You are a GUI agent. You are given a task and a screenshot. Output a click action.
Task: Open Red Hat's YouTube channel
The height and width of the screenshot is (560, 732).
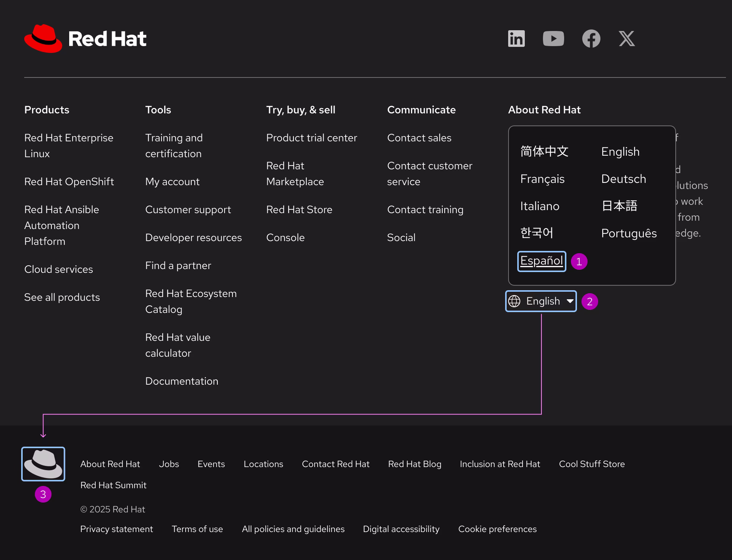pos(554,38)
